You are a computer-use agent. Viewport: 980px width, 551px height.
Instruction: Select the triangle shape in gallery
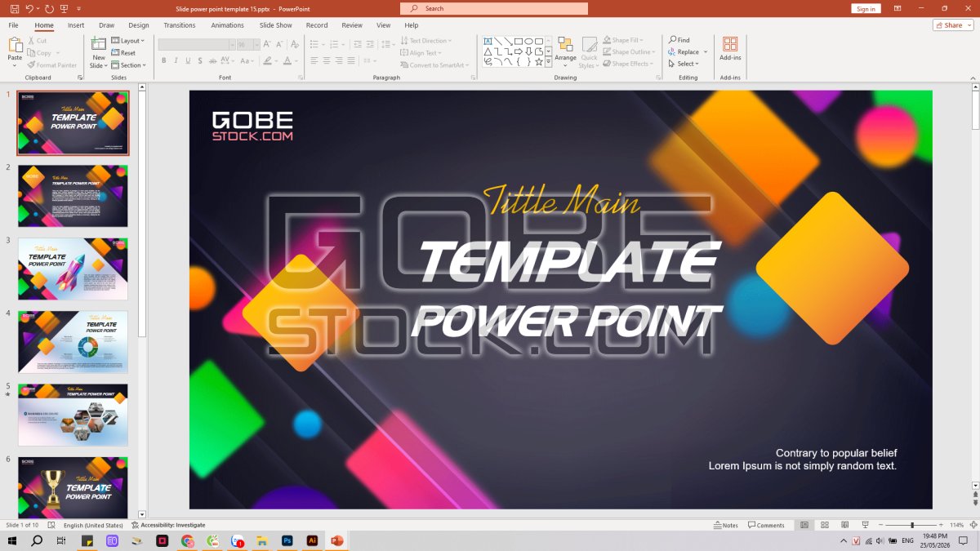[x=488, y=51]
